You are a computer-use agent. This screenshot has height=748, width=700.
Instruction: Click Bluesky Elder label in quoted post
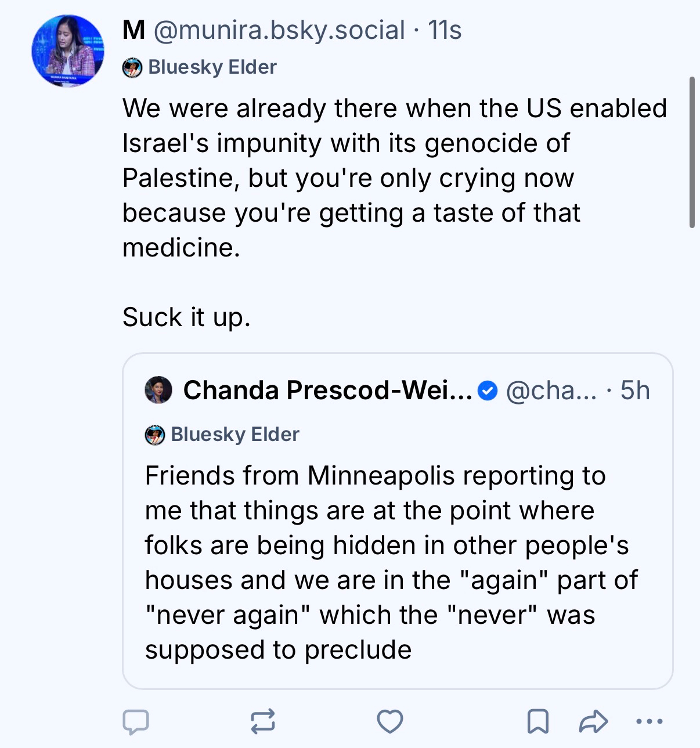[x=235, y=435]
